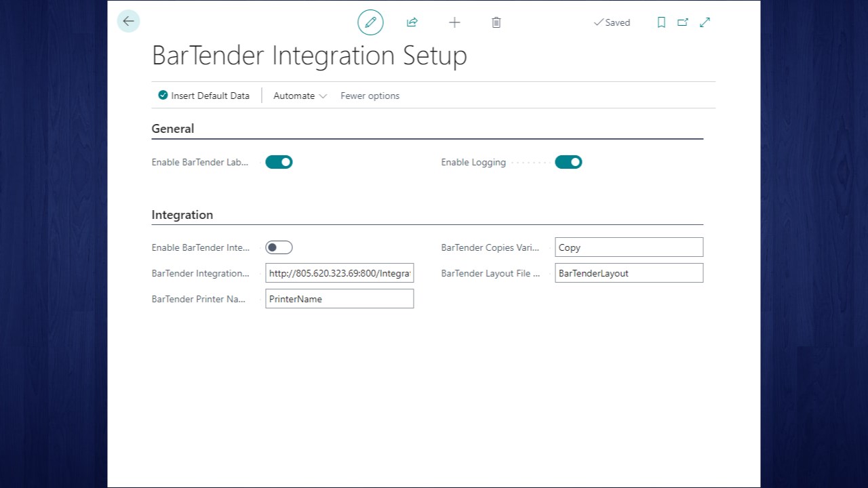This screenshot has width=868, height=488.
Task: Turn off Enable Logging switch
Action: [x=568, y=162]
